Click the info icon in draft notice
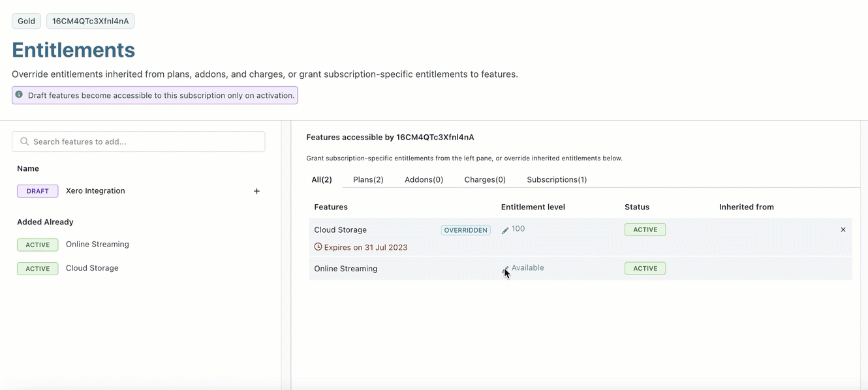Screen dimensions: 868x390 point(19,95)
